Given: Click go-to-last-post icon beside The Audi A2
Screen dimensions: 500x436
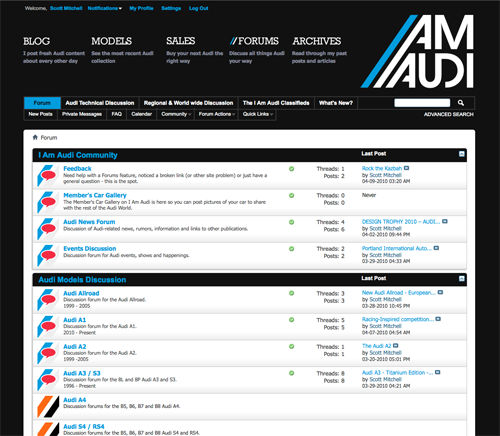Looking at the screenshot, I should [x=396, y=346].
